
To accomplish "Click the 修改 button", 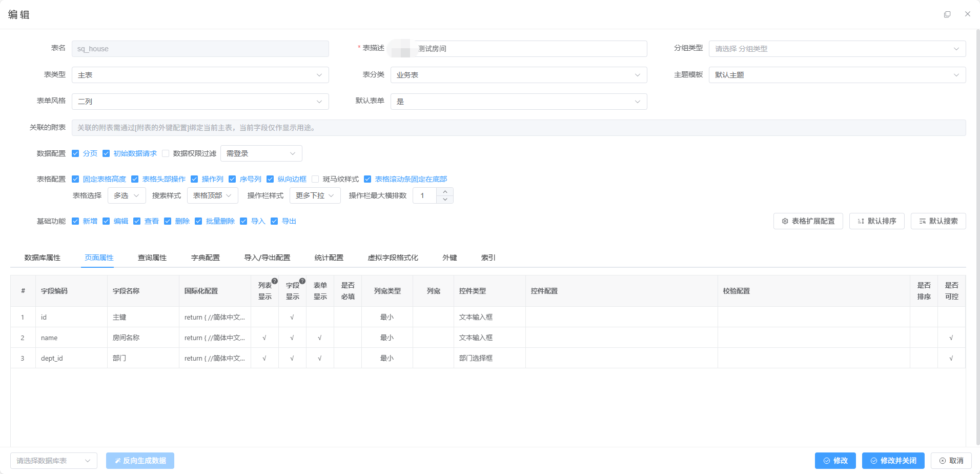I will coord(835,461).
